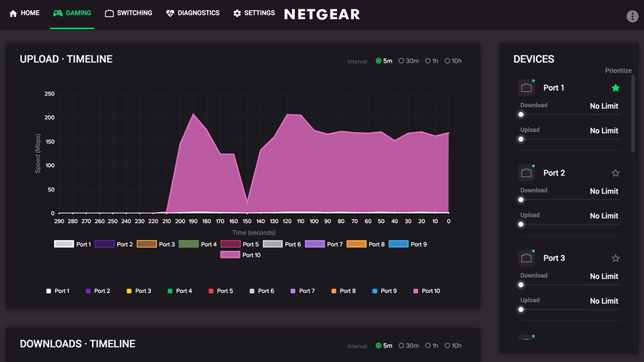Toggle Port 1 prioritize star

click(x=616, y=88)
